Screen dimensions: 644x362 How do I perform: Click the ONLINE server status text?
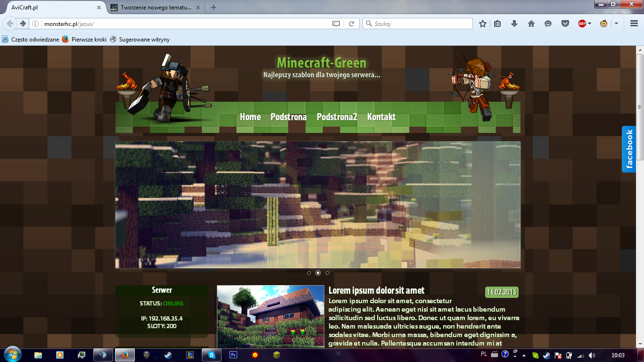point(173,304)
